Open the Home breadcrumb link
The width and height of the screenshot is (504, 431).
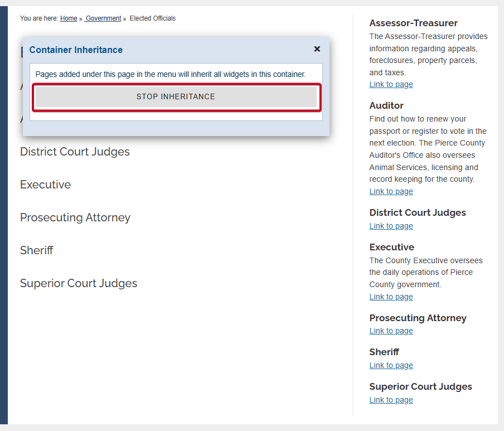(x=69, y=18)
